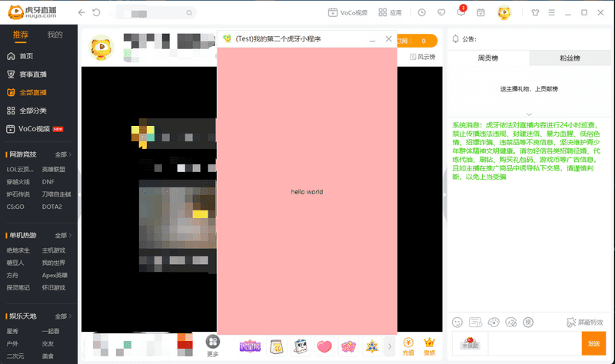
Task: Expand 全部 in 网游竞技 section
Action: tap(64, 154)
